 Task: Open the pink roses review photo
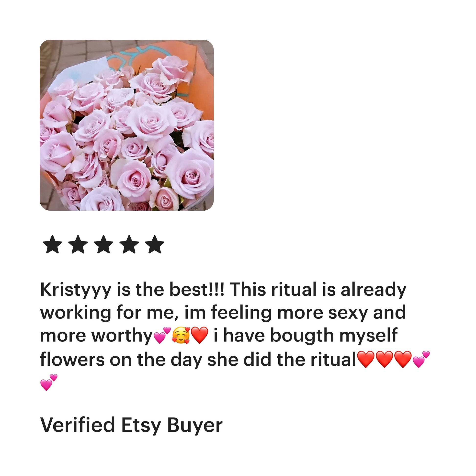point(127,125)
